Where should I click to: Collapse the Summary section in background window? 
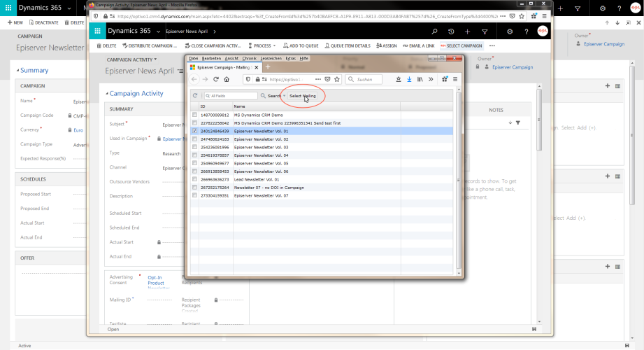[17, 70]
